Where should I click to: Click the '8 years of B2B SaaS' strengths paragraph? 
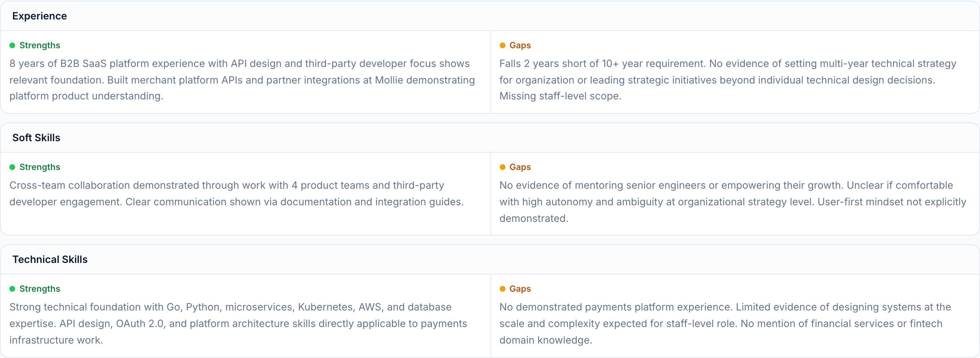[242, 80]
